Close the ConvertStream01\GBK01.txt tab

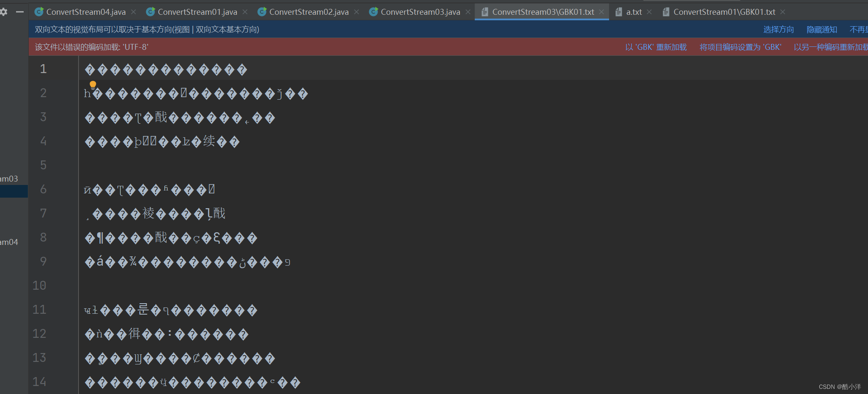(783, 12)
